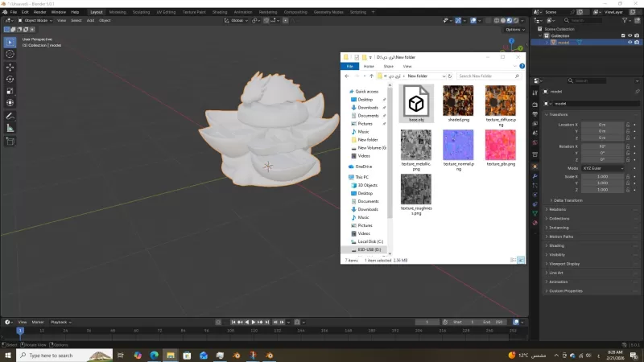Click the Options button in viewport
The height and width of the screenshot is (362, 644).
[x=514, y=30]
